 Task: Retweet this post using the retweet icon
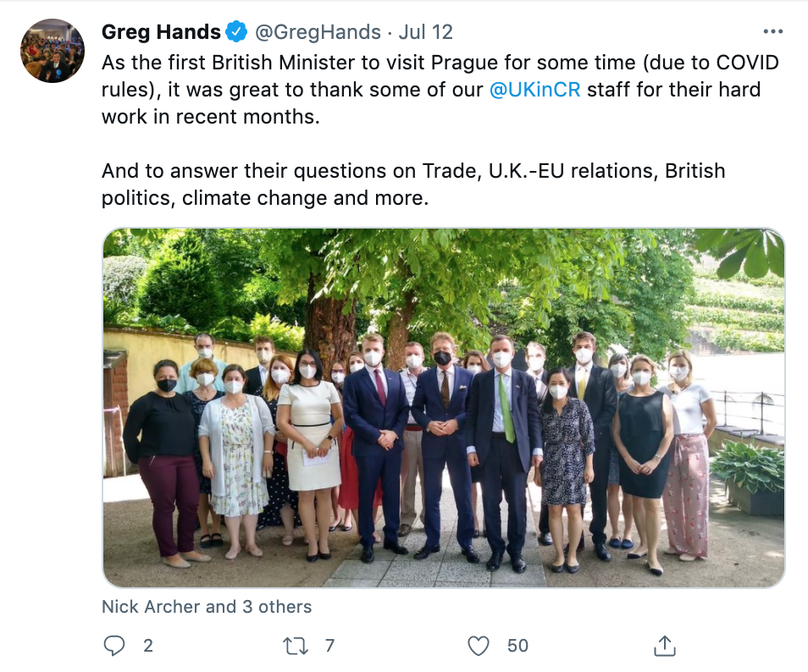click(295, 646)
